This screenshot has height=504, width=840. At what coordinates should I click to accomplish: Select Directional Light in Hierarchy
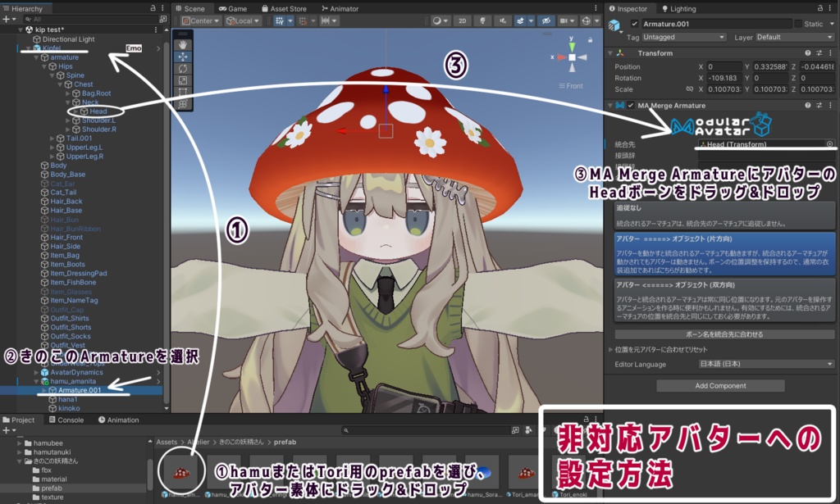(69, 39)
